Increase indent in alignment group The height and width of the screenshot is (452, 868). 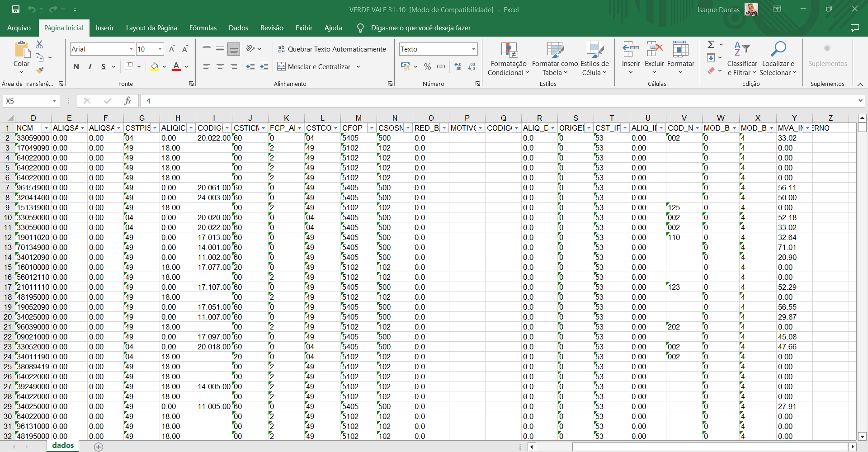click(264, 66)
